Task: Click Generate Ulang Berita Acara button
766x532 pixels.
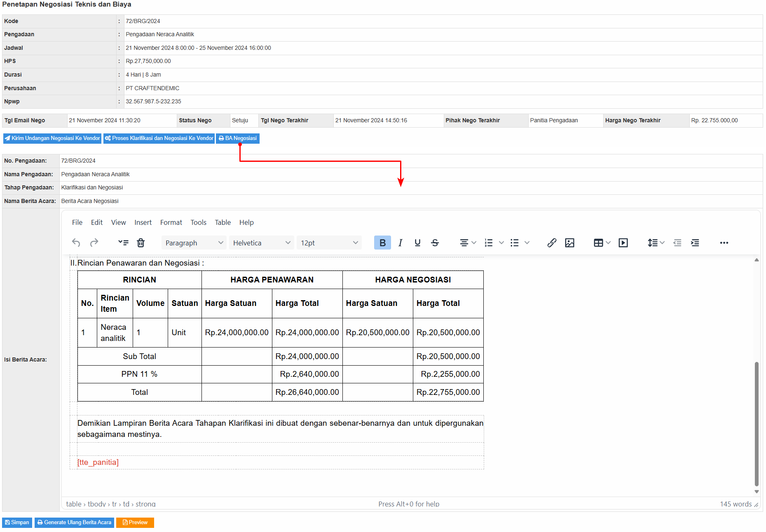Action: coord(74,522)
